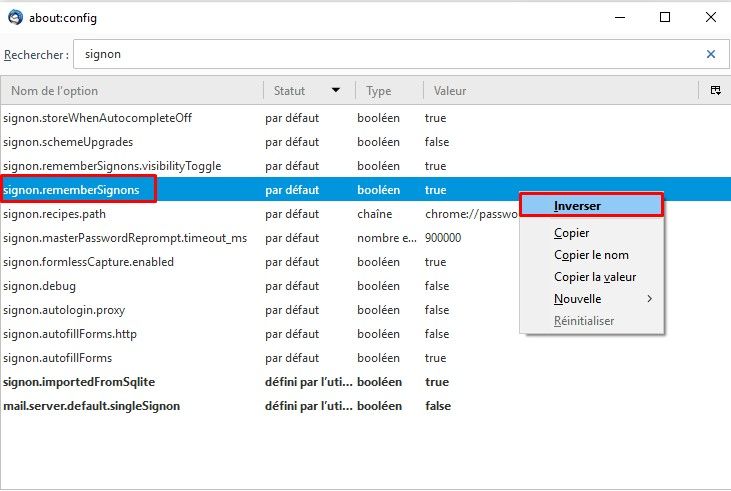Select signon.storeWhenAutocompleteOff row
The width and height of the screenshot is (731, 491).
(366, 118)
